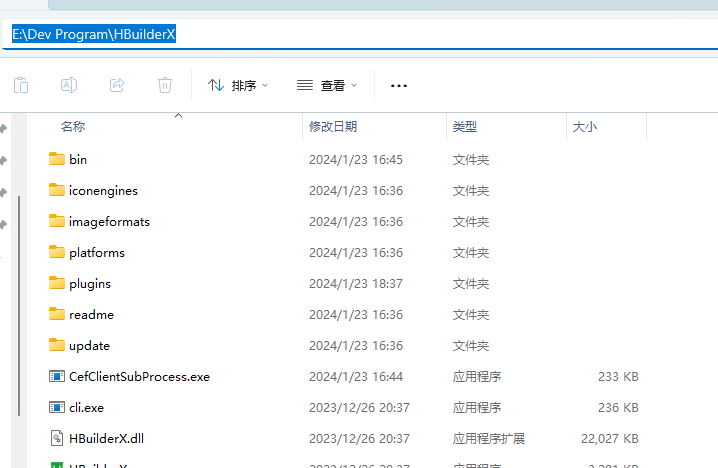Select the imageformats folder icon
The image size is (718, 468).
[x=57, y=221]
